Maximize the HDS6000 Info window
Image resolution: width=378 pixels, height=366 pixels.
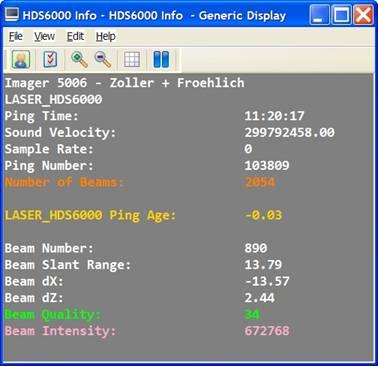(x=341, y=15)
